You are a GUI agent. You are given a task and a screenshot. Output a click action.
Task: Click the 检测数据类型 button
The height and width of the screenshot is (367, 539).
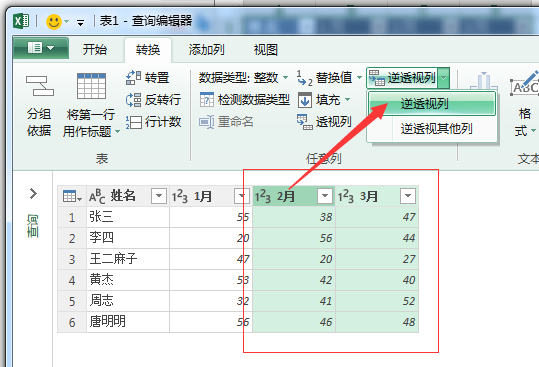click(245, 100)
